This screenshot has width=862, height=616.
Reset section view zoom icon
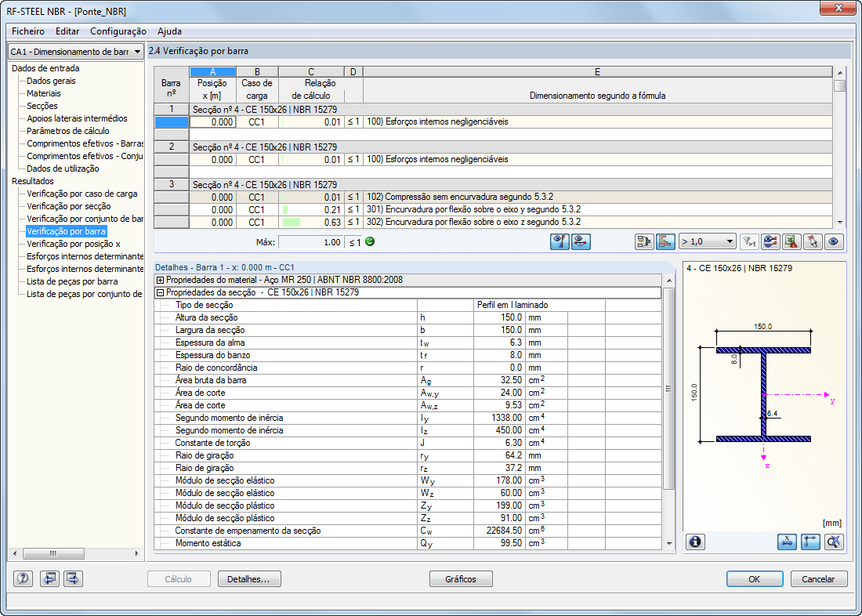[834, 542]
